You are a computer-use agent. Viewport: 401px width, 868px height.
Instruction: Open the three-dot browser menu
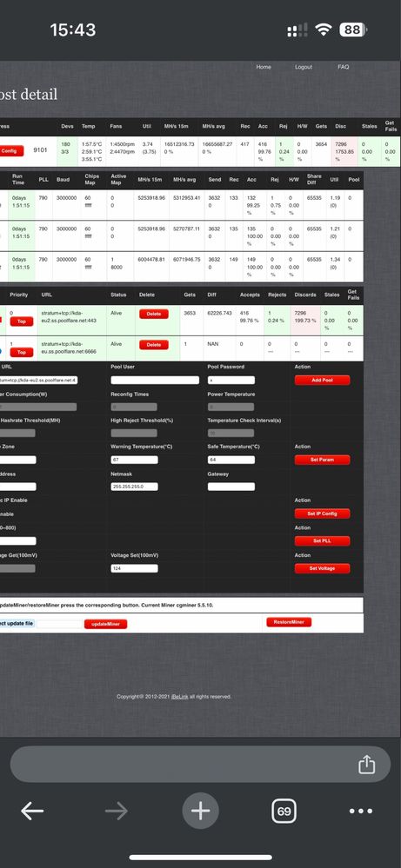tap(361, 811)
